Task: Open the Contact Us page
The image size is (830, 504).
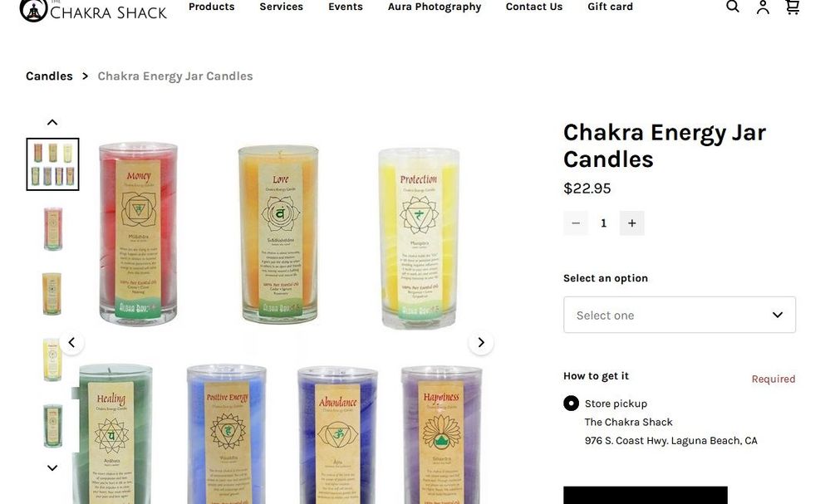Action: tap(533, 7)
